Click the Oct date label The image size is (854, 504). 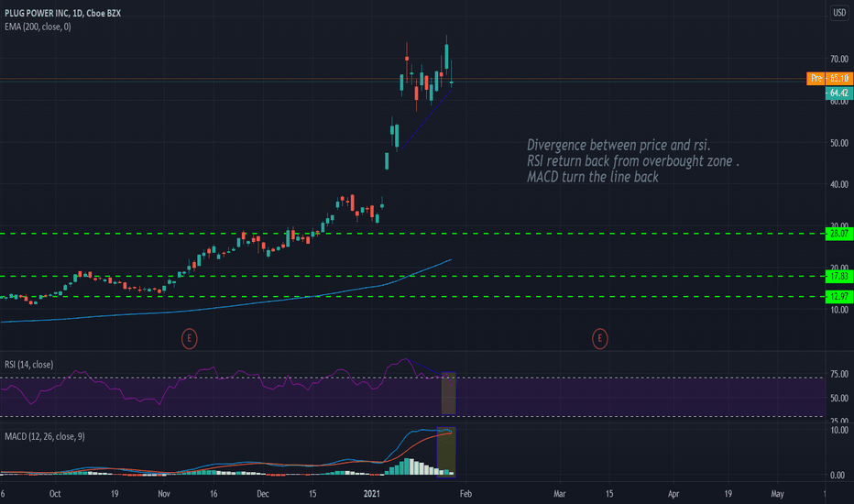(55, 494)
